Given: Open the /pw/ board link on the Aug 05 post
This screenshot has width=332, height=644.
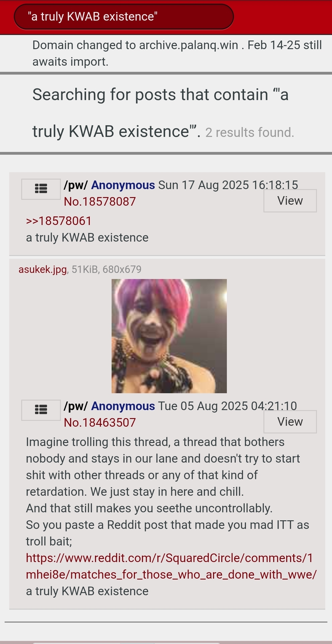Looking at the screenshot, I should click(x=76, y=406).
